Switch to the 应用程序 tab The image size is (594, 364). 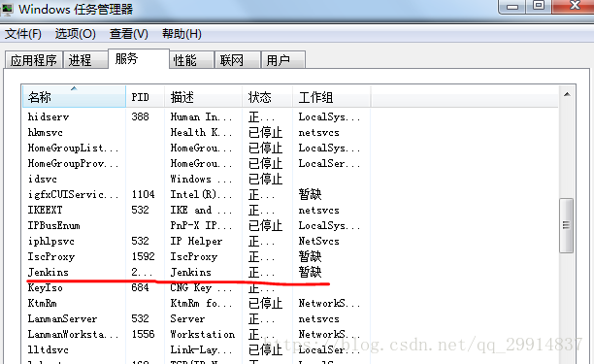[x=34, y=60]
